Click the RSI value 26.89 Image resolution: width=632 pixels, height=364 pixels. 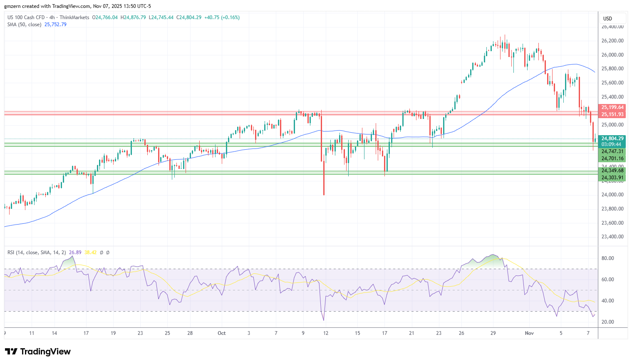click(75, 253)
